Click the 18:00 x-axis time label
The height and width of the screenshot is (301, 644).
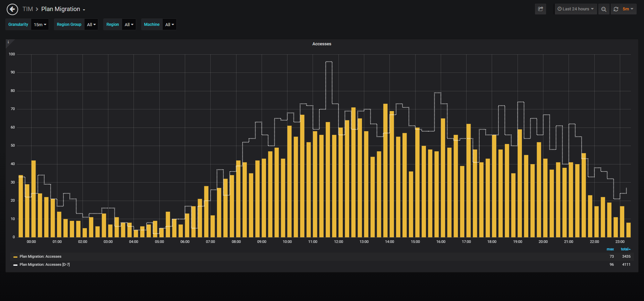(x=492, y=242)
